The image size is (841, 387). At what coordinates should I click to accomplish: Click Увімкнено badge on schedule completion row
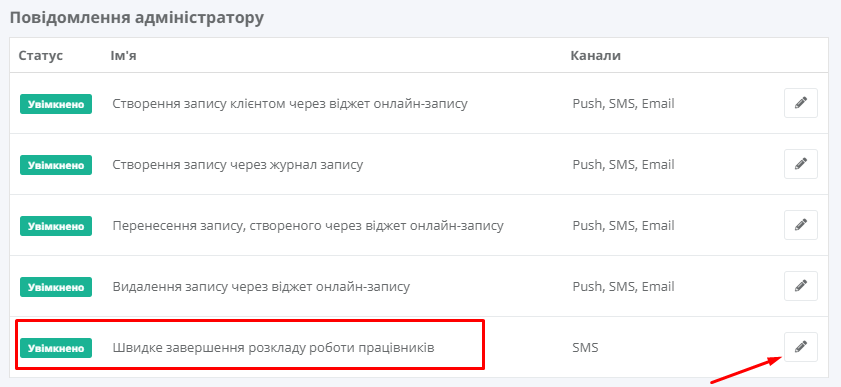[56, 348]
